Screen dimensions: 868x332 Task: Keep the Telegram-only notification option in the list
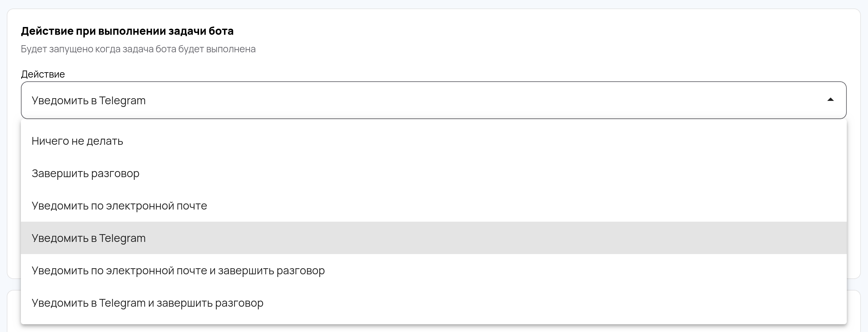pyautogui.click(x=89, y=238)
